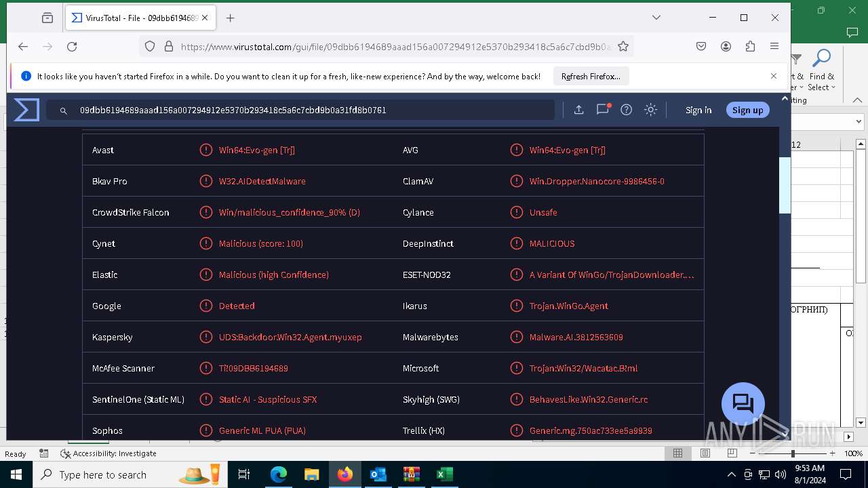868x488 pixels.
Task: Click Excel Find & Select dropdown
Action: point(822,72)
